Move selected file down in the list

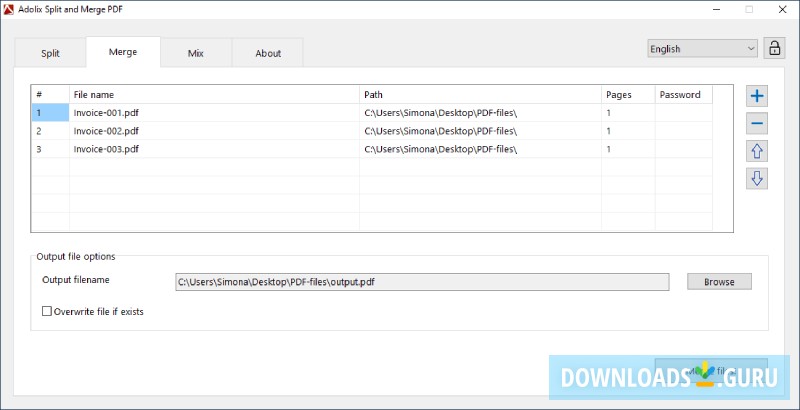757,178
